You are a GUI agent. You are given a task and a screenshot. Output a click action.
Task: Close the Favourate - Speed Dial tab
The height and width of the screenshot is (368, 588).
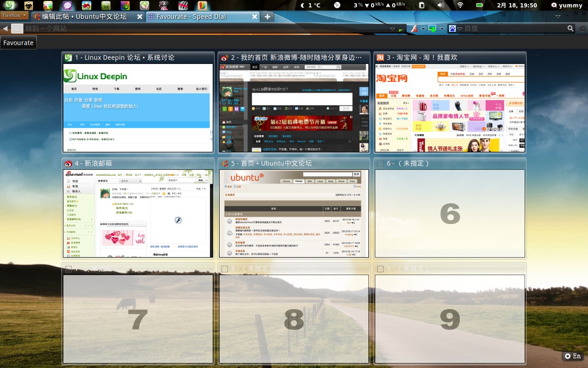pyautogui.click(x=254, y=17)
